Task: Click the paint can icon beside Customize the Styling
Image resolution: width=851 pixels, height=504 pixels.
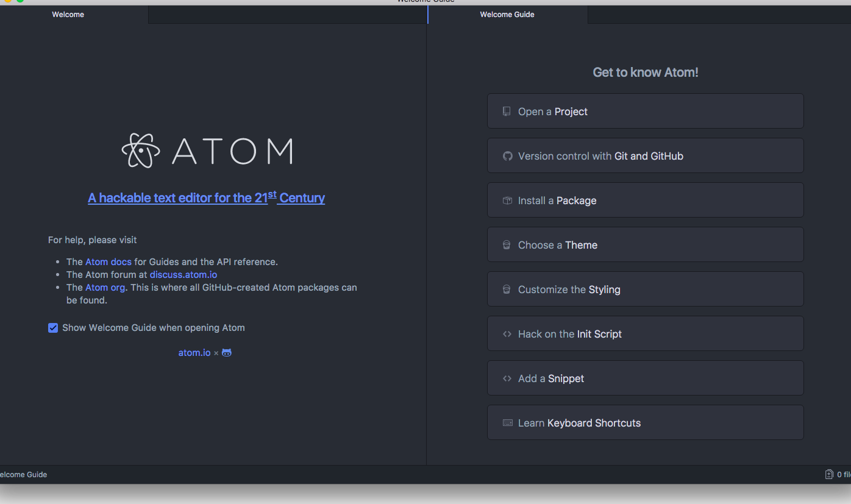Action: point(507,289)
